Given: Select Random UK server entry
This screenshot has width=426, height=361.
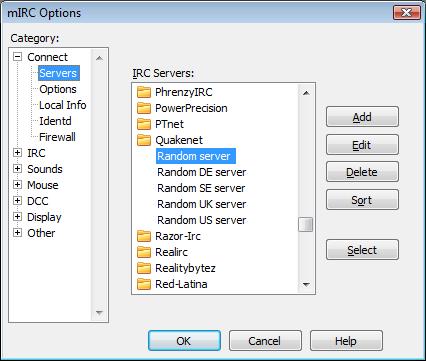Looking at the screenshot, I should tap(202, 204).
